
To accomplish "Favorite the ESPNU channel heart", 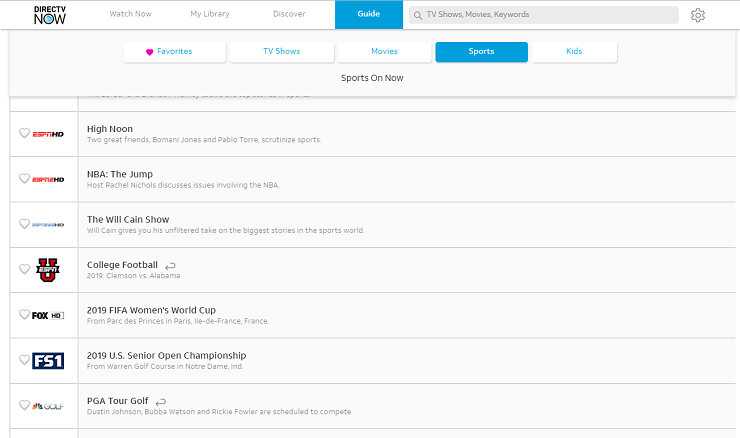I will [x=25, y=269].
